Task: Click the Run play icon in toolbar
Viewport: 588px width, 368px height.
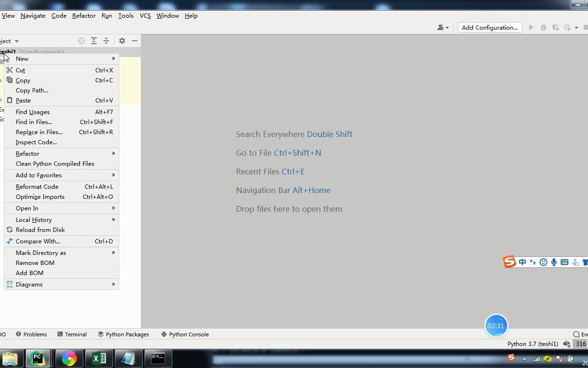Action: tap(531, 27)
